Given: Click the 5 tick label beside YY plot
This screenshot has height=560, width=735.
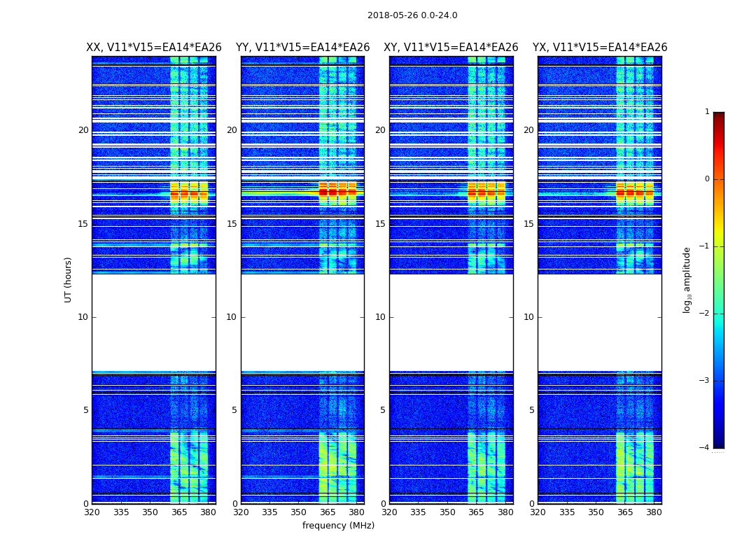Looking at the screenshot, I should 234,410.
